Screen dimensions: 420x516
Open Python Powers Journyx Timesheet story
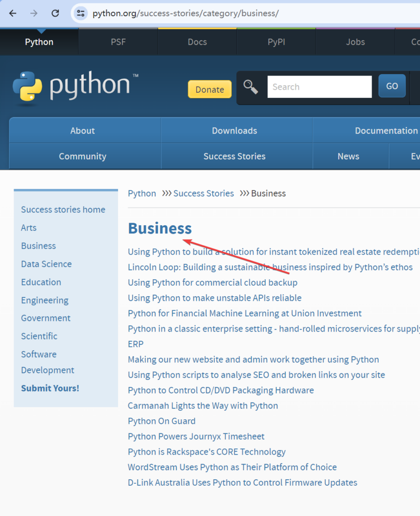coord(196,436)
